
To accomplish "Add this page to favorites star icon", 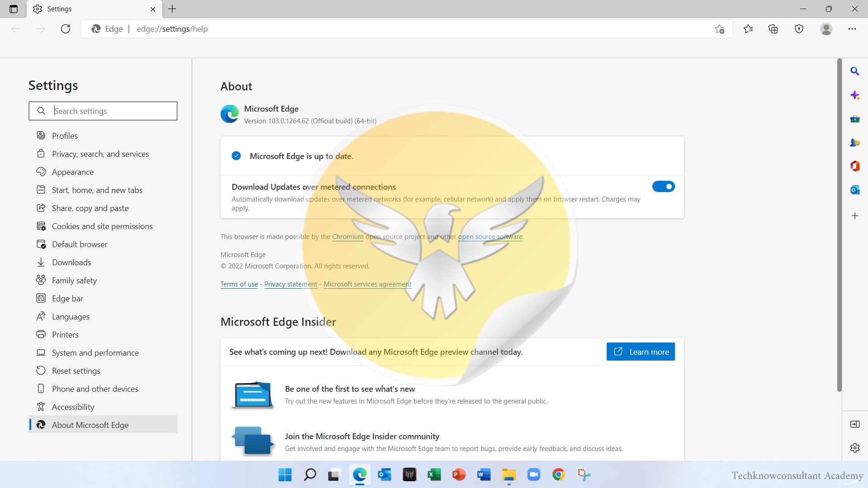I will tap(719, 29).
